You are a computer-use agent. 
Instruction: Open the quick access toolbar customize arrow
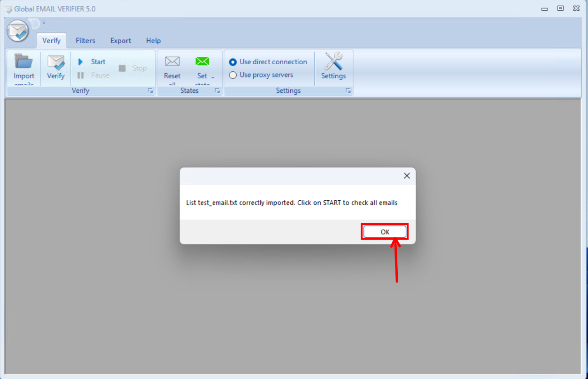(44, 23)
